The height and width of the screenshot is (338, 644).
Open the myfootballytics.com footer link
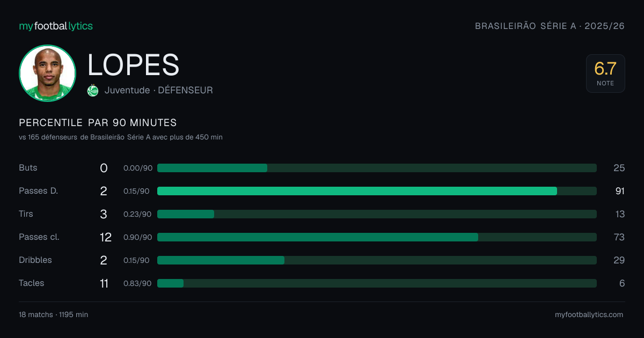pyautogui.click(x=589, y=315)
